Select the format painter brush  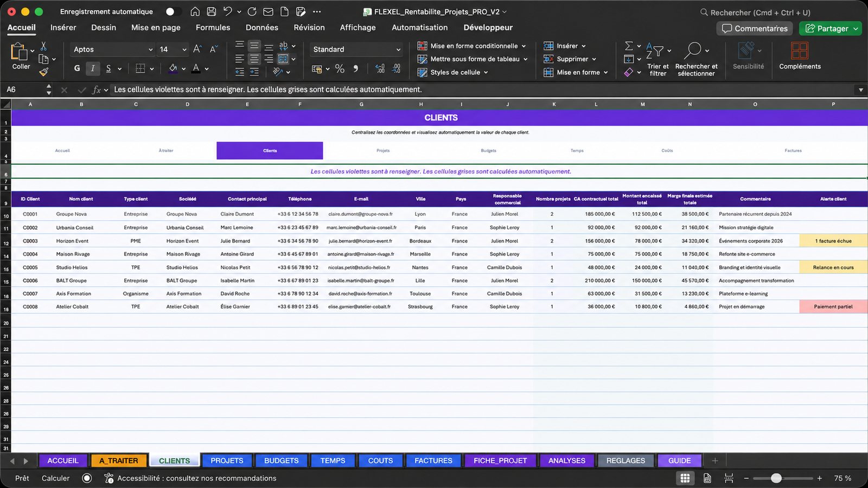pos(44,71)
